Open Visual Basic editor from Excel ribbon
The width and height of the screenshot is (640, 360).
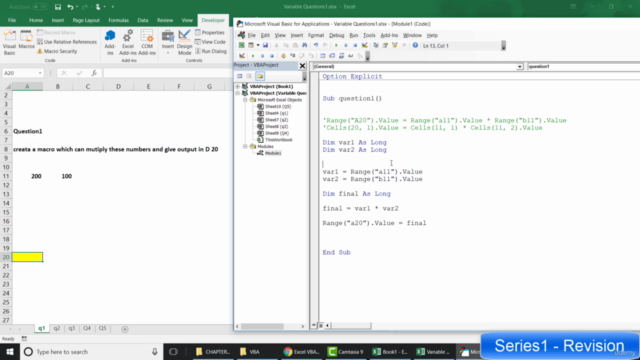[x=9, y=42]
